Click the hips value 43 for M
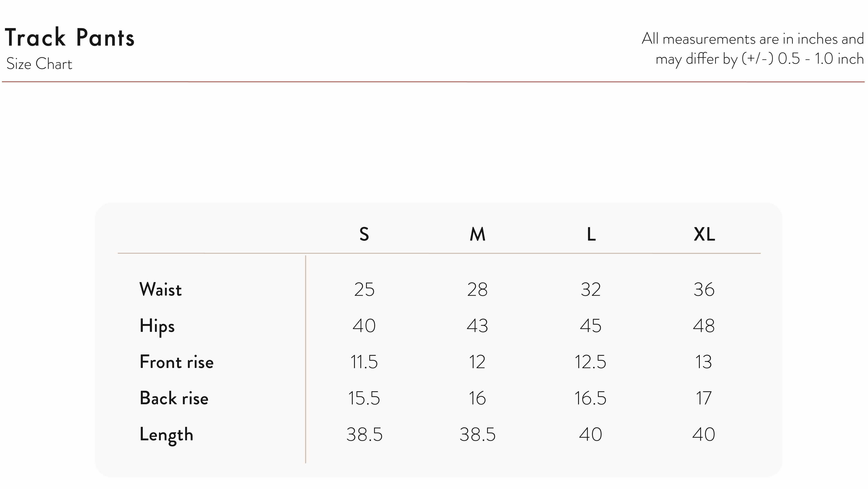The image size is (868, 489). [477, 326]
